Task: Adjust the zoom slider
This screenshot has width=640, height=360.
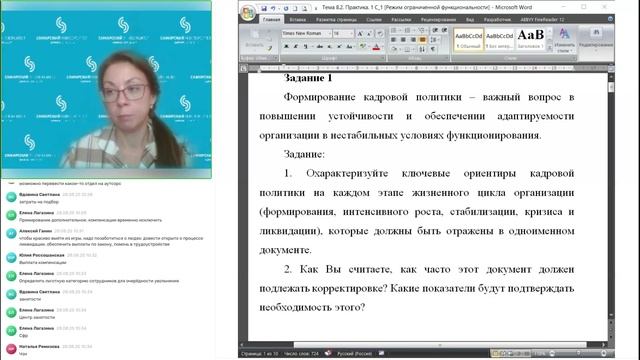Action: (578, 353)
